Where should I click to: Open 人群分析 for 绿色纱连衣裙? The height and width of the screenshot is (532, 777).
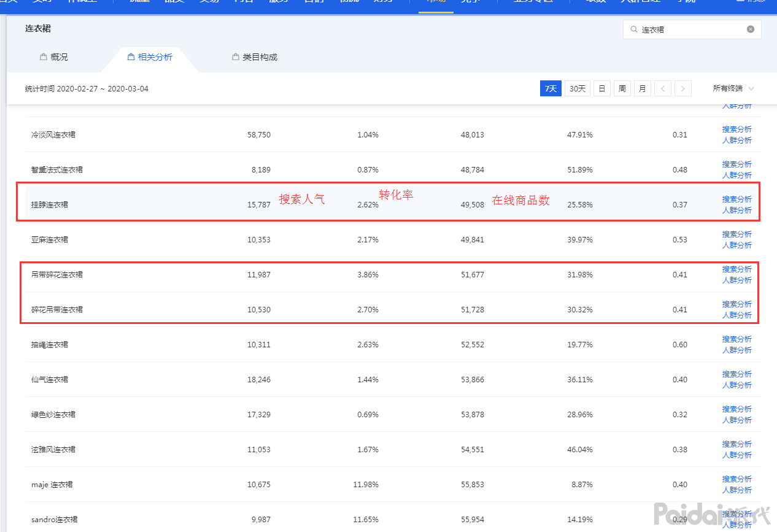pos(736,420)
